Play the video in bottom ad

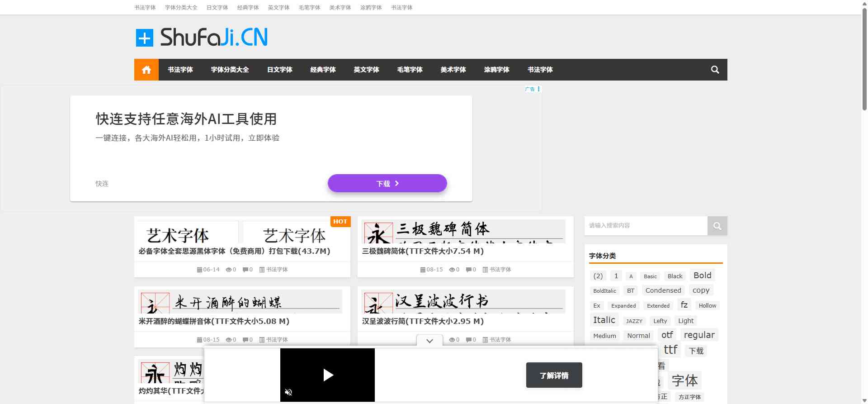point(328,375)
